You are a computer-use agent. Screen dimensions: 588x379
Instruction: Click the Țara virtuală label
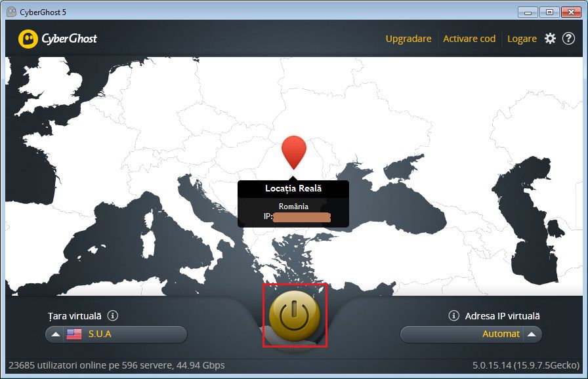(75, 316)
